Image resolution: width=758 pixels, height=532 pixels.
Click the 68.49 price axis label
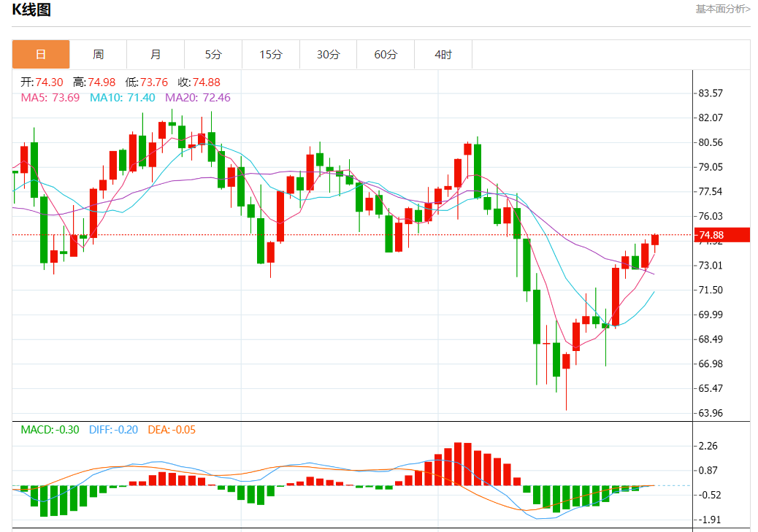pyautogui.click(x=711, y=339)
